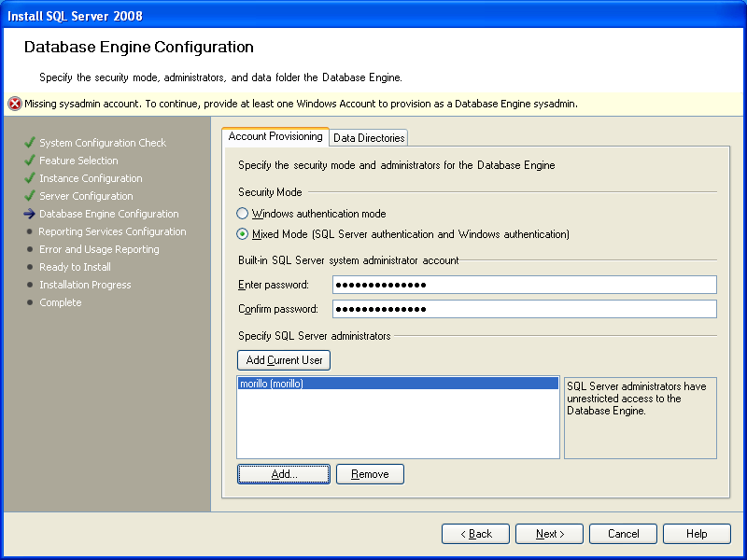Open Help for this setup page

[697, 534]
